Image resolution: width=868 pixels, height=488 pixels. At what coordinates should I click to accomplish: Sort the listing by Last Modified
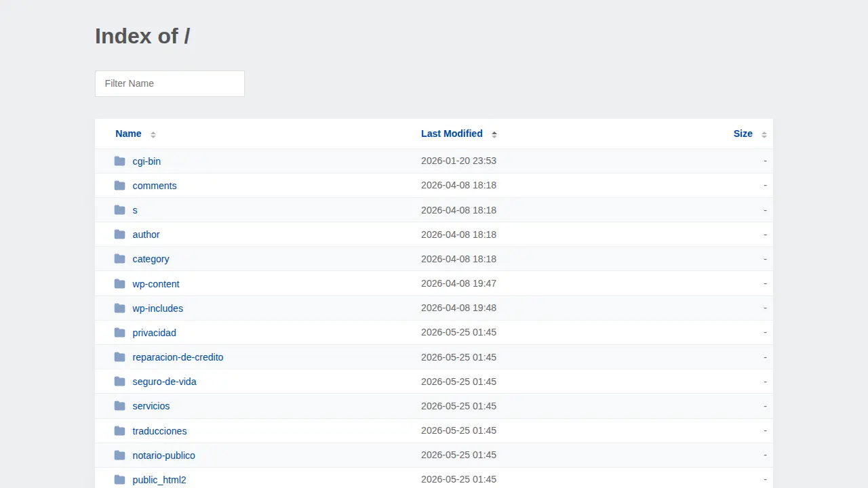pyautogui.click(x=452, y=134)
